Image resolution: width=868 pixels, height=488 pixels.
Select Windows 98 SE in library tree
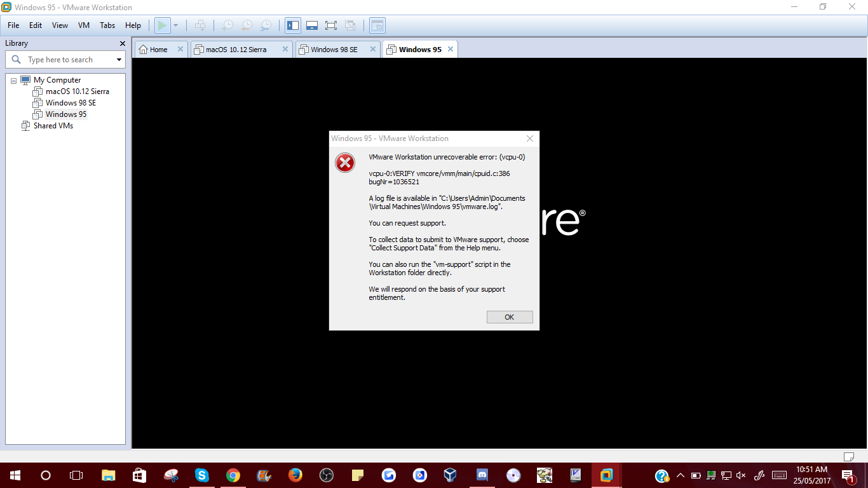click(71, 103)
